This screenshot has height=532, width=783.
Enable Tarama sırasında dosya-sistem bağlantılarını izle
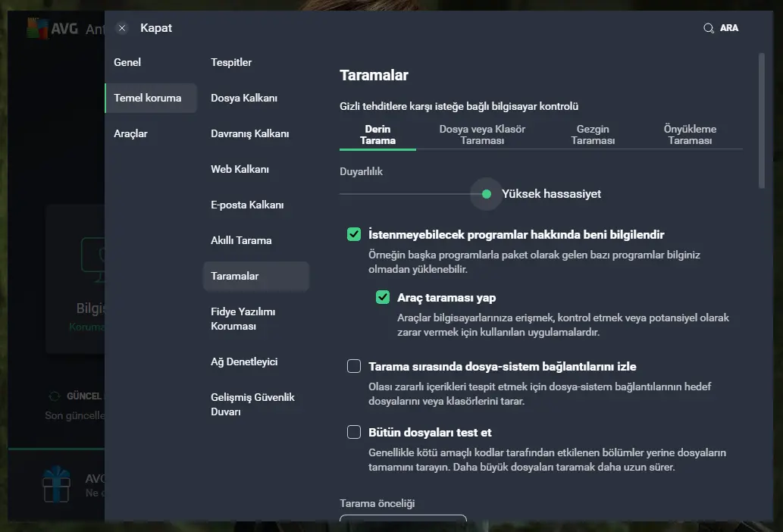point(354,366)
